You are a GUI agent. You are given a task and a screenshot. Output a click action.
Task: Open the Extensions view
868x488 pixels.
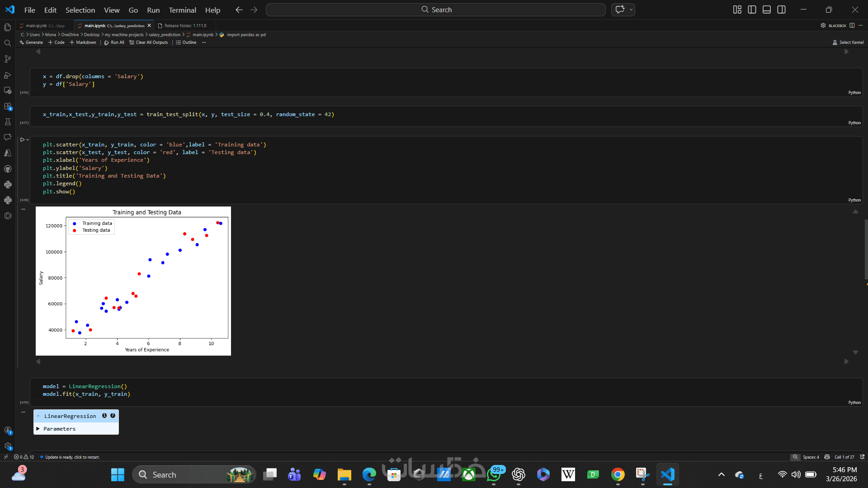pos(8,107)
